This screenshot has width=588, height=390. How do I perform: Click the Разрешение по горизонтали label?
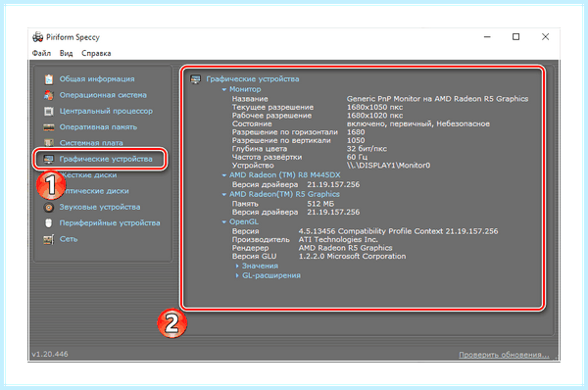(285, 132)
